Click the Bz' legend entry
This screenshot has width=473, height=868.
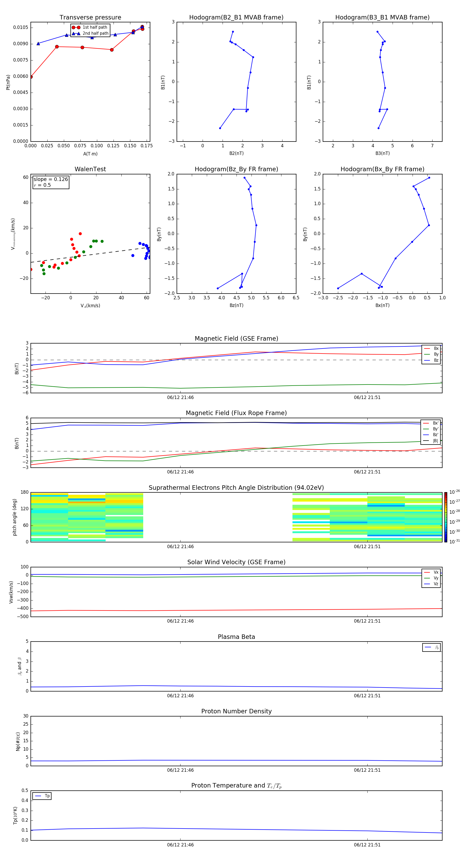point(431,435)
